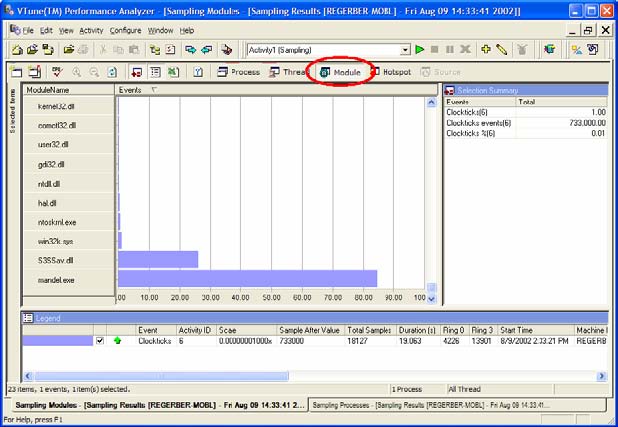Click the save icon in main toolbar
This screenshot has width=618, height=427.
(46, 49)
